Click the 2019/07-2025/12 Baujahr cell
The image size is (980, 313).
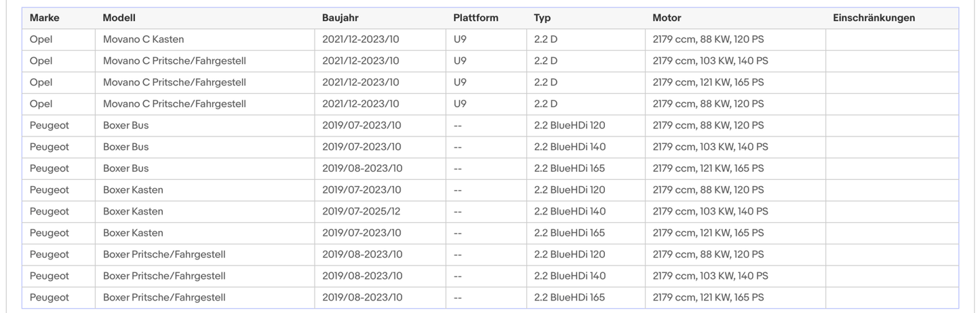point(361,211)
